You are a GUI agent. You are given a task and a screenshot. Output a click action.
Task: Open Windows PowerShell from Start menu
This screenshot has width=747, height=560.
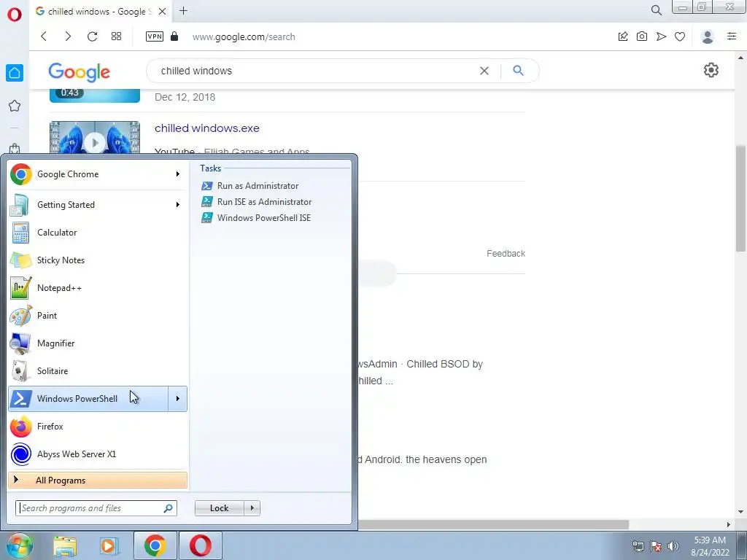(x=88, y=399)
